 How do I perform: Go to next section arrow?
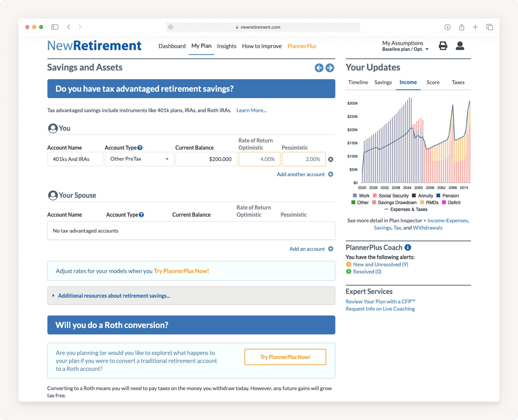tap(330, 68)
